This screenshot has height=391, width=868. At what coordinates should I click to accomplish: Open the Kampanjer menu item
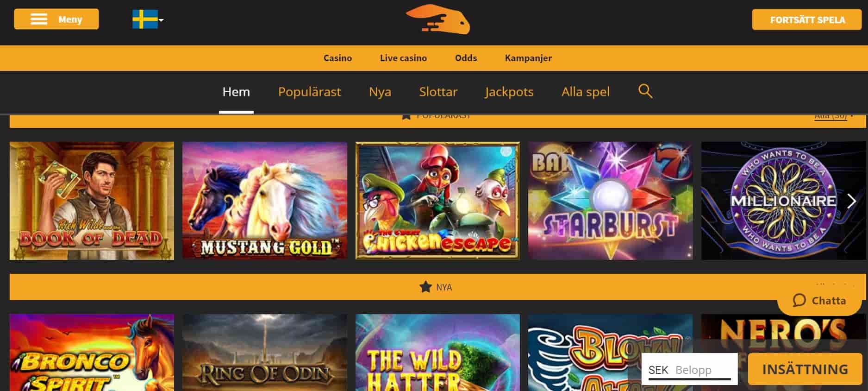(x=528, y=58)
